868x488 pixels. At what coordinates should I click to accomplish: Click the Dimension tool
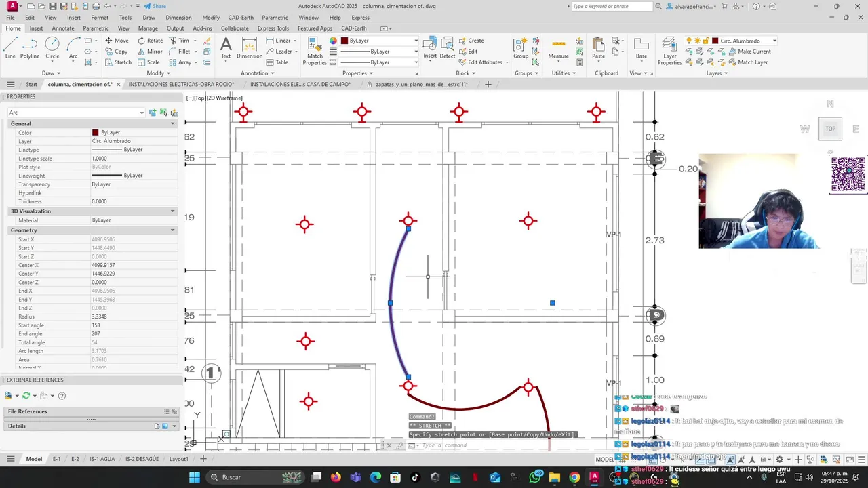click(250, 48)
